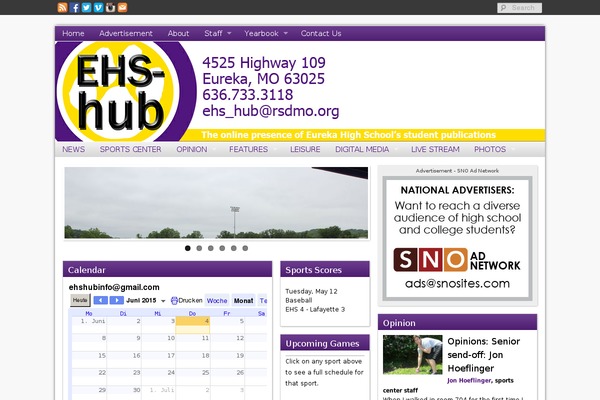This screenshot has width=600, height=400.
Task: Open the Jon Hoeflinger opinion thumbnail
Action: (412, 354)
